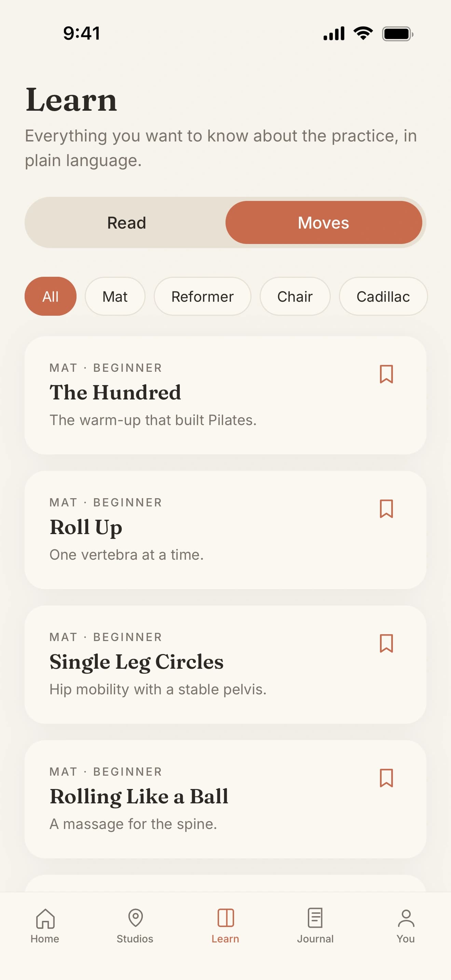Bookmark The Hundred move
The width and height of the screenshot is (451, 980).
[386, 374]
